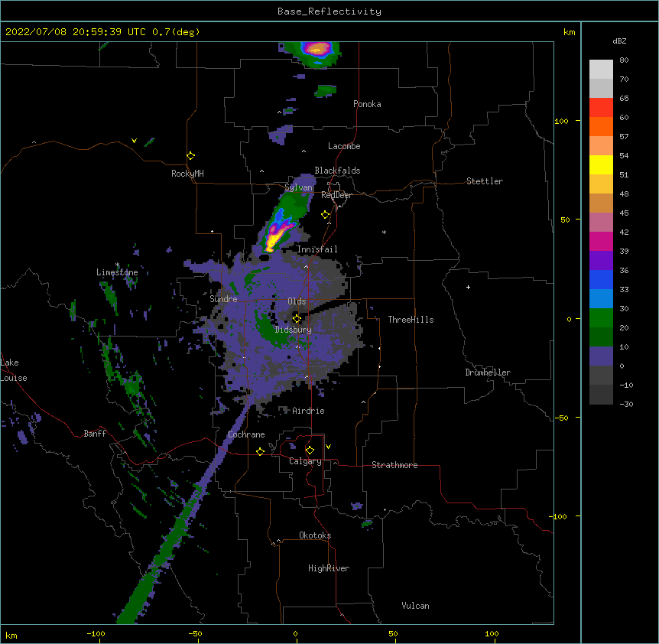Select the yellow diamond marker below Cochrane
Screen dimensions: 659x644
pyautogui.click(x=260, y=451)
